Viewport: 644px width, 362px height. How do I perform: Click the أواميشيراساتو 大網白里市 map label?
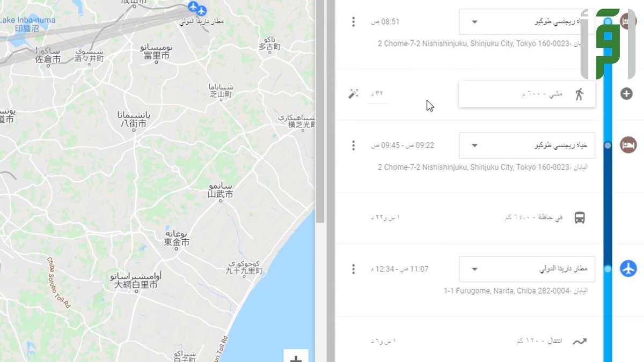click(136, 280)
